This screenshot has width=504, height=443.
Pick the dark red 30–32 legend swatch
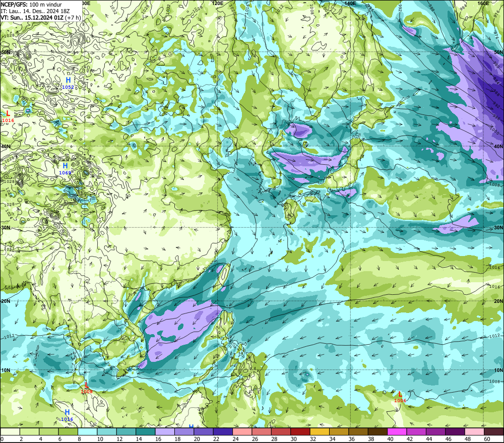point(300,431)
